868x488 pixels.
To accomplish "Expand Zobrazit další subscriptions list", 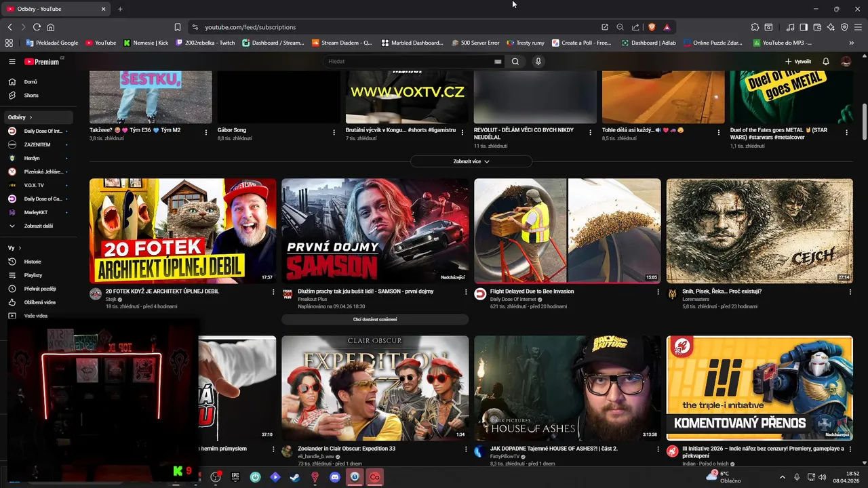I will coord(38,226).
